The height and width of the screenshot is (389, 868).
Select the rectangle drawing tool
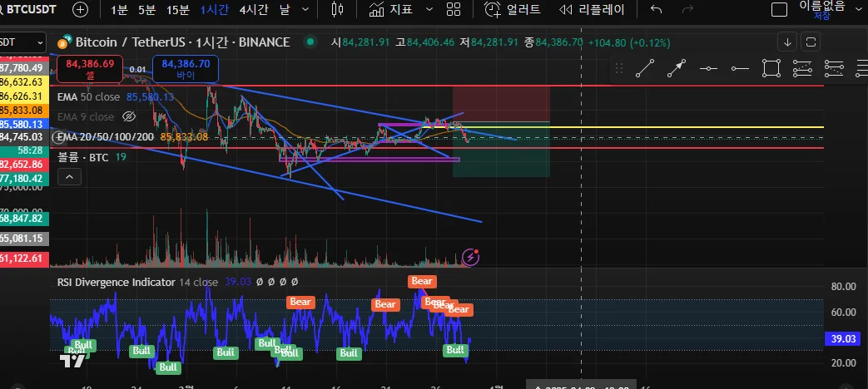click(771, 68)
